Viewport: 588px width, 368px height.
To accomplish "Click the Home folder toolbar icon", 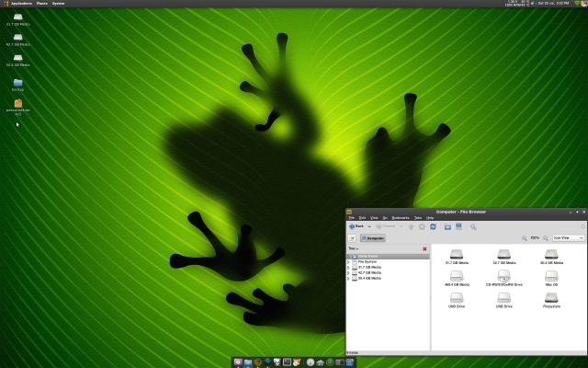I will pos(447,227).
